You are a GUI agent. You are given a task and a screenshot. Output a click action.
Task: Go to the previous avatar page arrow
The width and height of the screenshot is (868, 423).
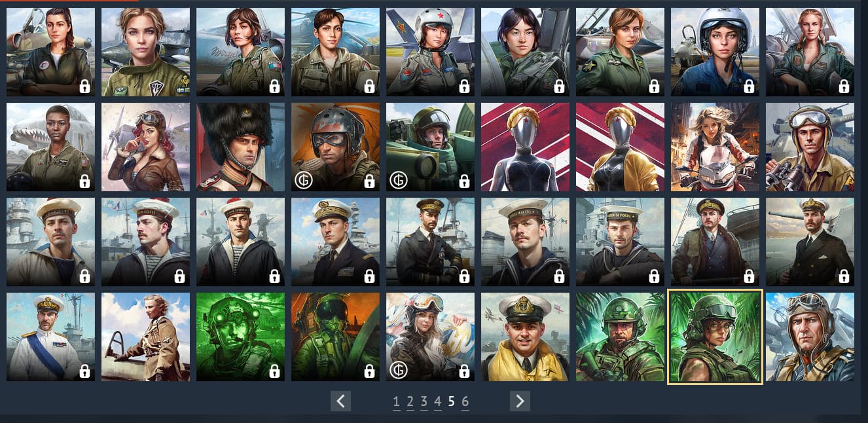click(341, 401)
